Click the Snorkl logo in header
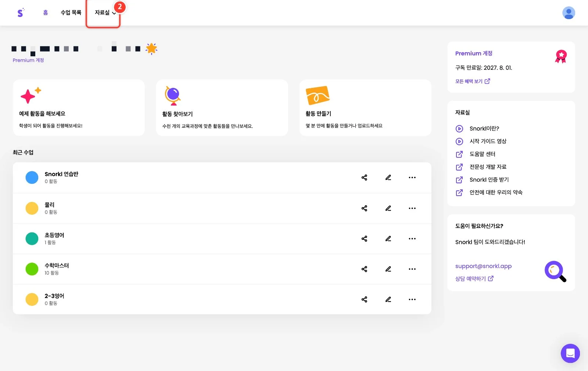This screenshot has height=371, width=588. coord(21,13)
